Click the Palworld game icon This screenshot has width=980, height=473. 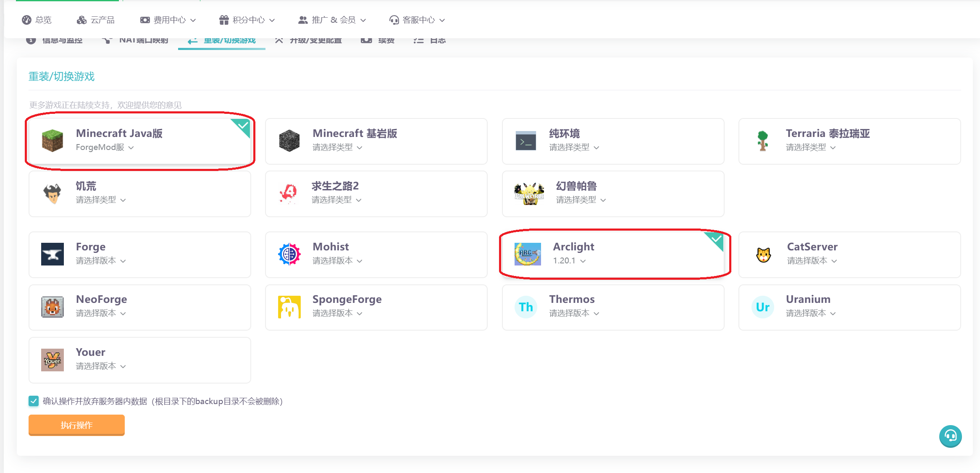tap(529, 194)
